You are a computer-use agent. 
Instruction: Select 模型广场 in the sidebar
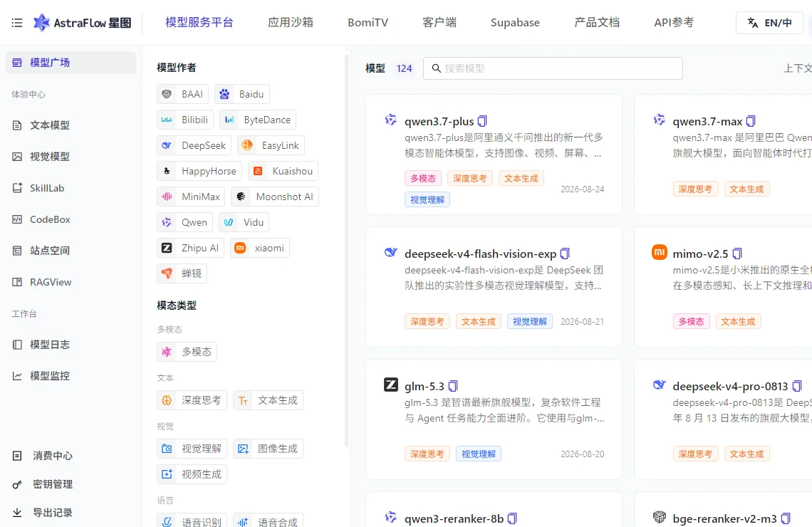[x=71, y=63]
